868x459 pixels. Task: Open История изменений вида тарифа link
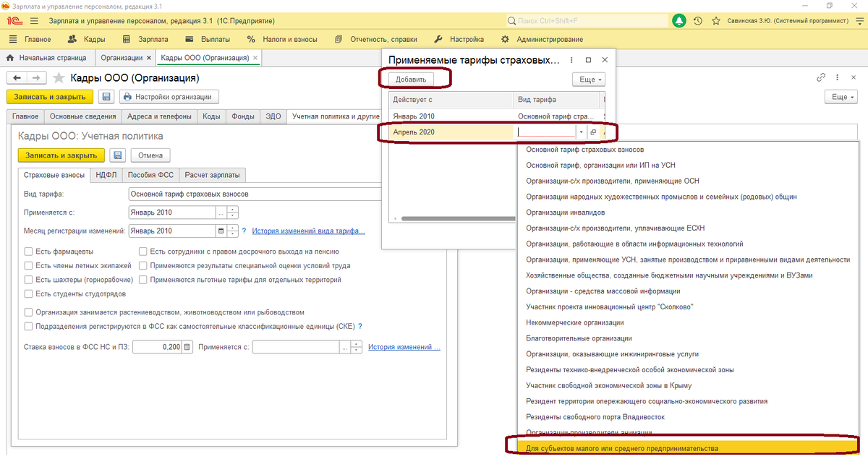309,231
